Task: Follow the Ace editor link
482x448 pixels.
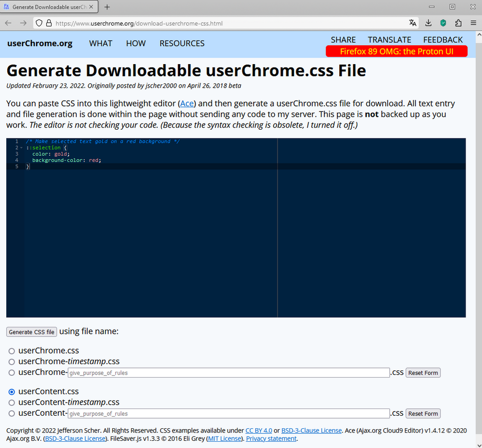Action: click(x=187, y=104)
